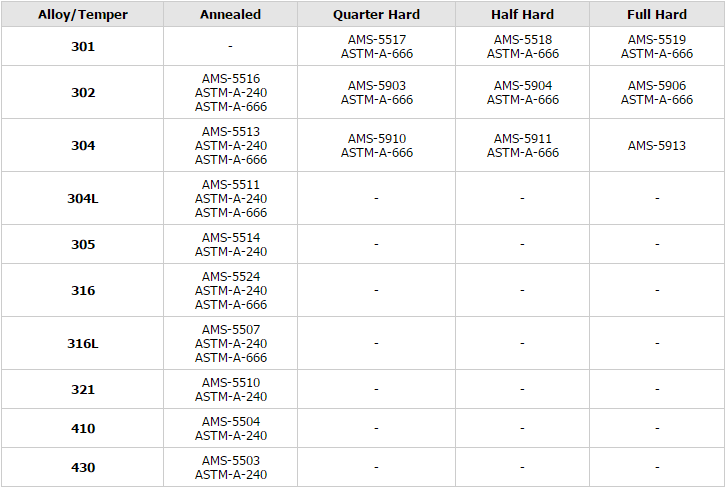
Task: Select AMS-5913 in the 304 row
Action: point(657,146)
